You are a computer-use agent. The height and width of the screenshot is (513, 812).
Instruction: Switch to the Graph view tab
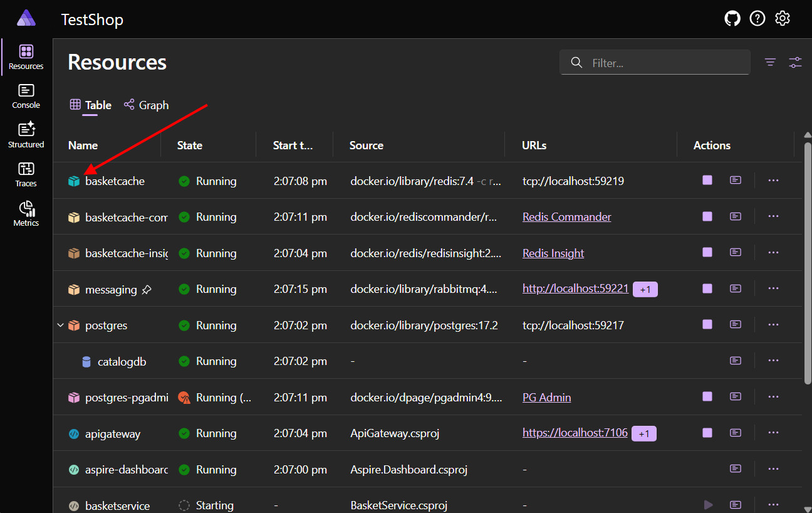click(146, 105)
